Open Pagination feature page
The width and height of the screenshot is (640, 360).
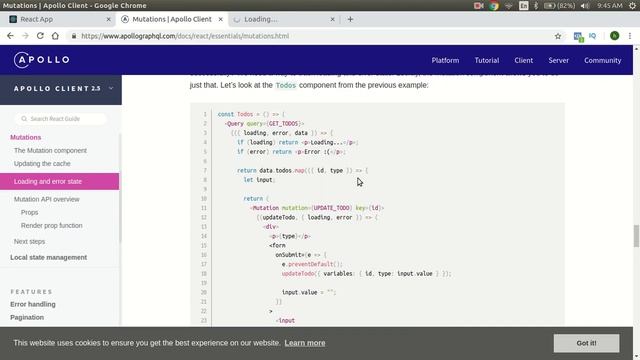[x=27, y=318]
